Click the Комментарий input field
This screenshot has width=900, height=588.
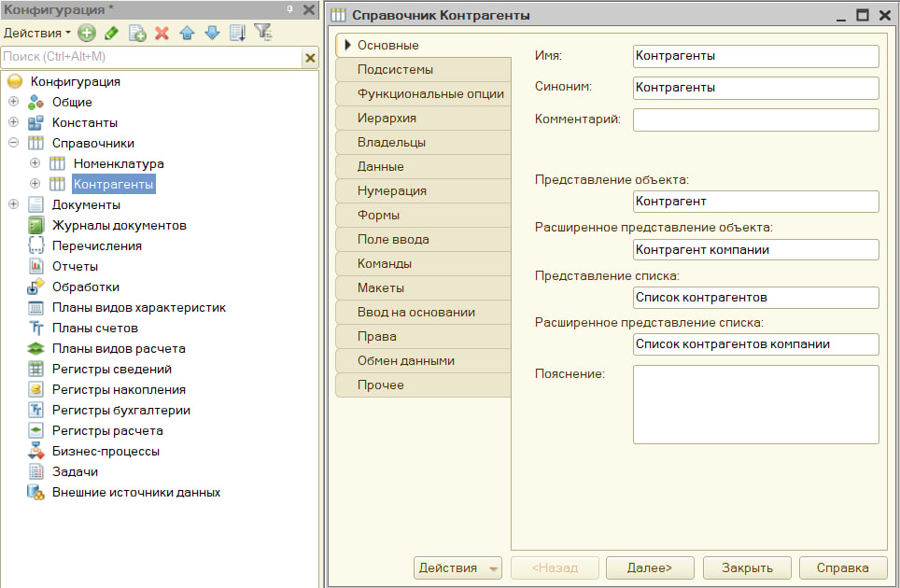click(x=755, y=119)
